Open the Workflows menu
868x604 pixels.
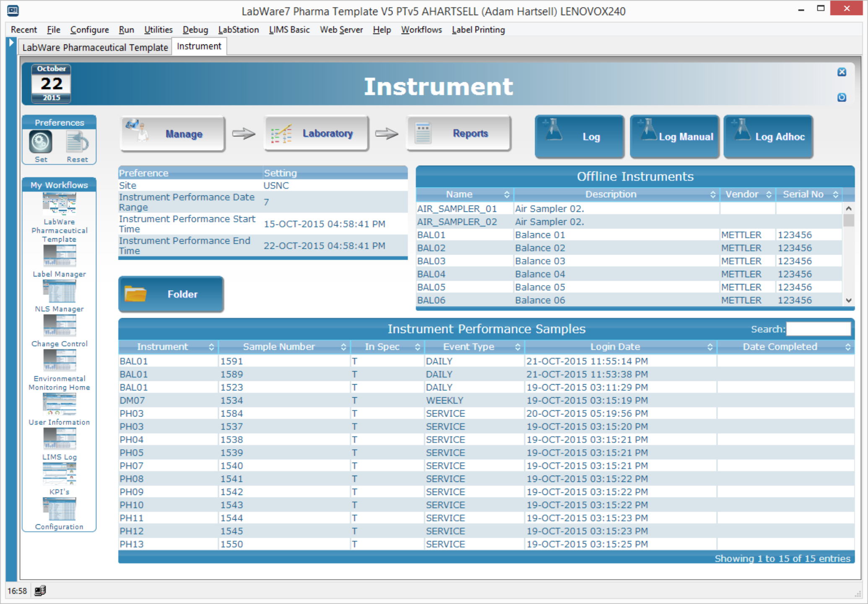click(x=421, y=30)
